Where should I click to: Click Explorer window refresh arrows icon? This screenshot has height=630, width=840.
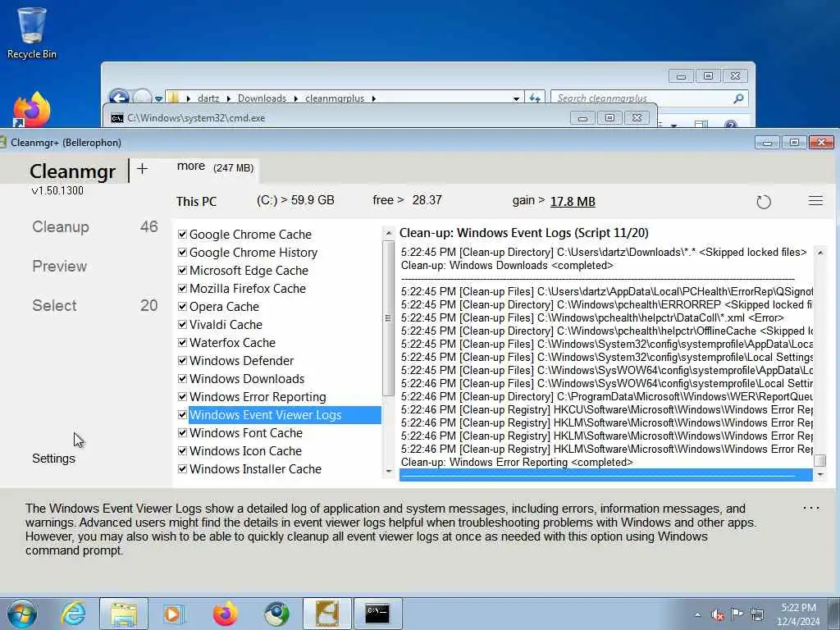point(535,98)
